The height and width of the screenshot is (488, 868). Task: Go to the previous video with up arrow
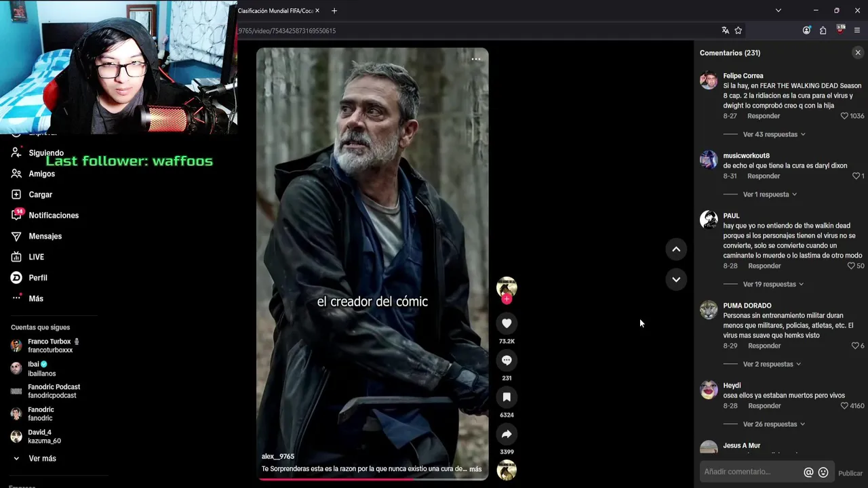676,249
